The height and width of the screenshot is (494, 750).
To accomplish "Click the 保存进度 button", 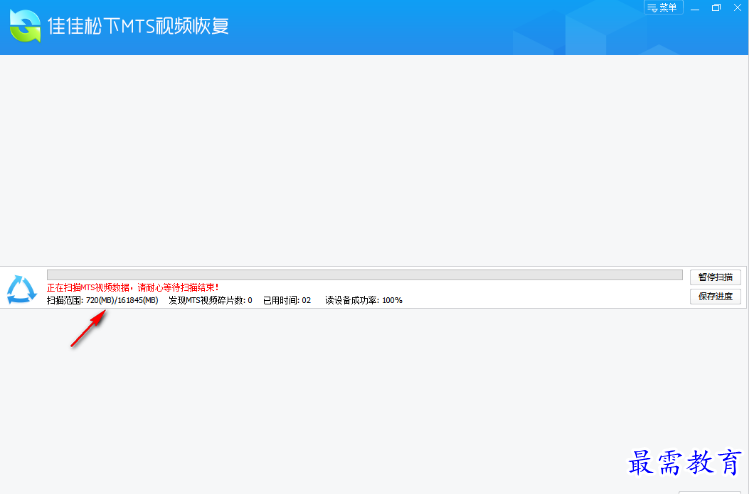I will 715,296.
